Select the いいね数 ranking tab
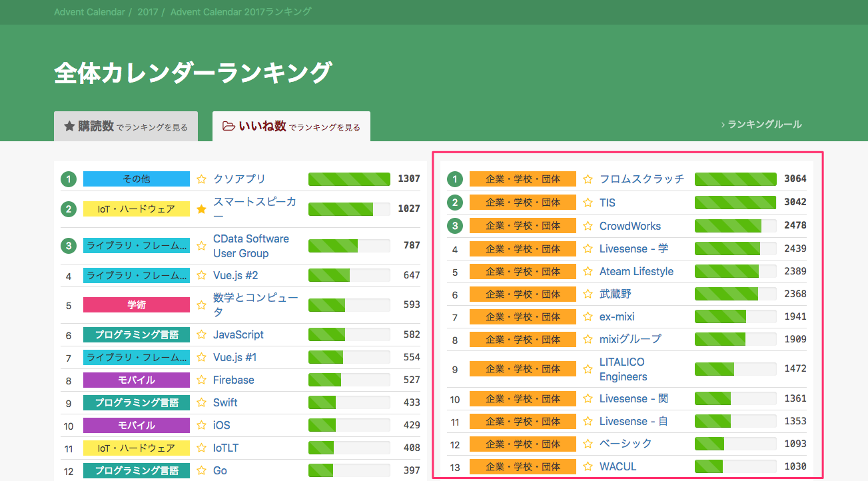This screenshot has width=868, height=481. [291, 127]
